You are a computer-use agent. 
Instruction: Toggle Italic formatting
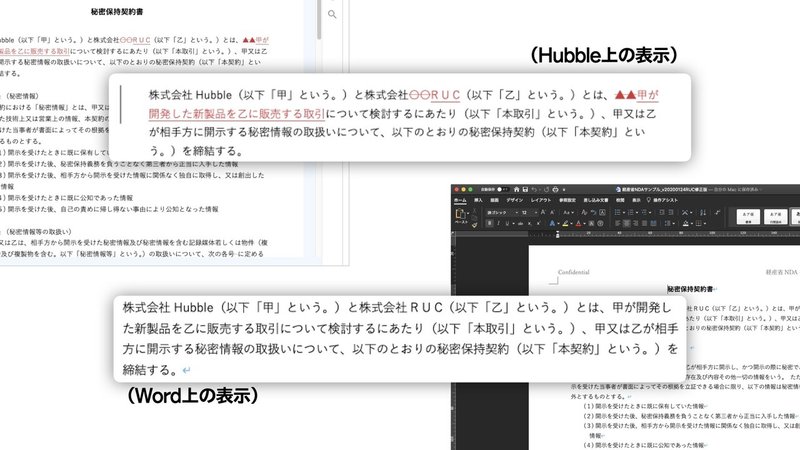(498, 223)
